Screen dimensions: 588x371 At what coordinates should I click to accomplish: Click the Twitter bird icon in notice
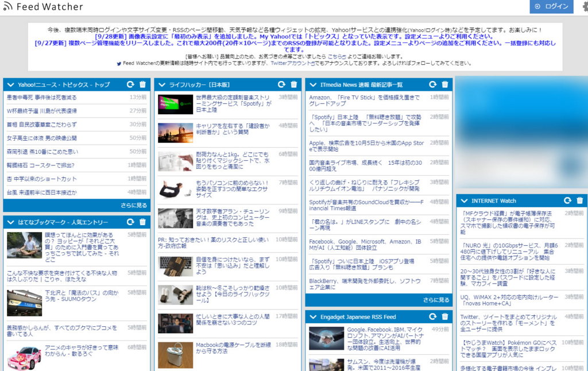click(x=119, y=64)
